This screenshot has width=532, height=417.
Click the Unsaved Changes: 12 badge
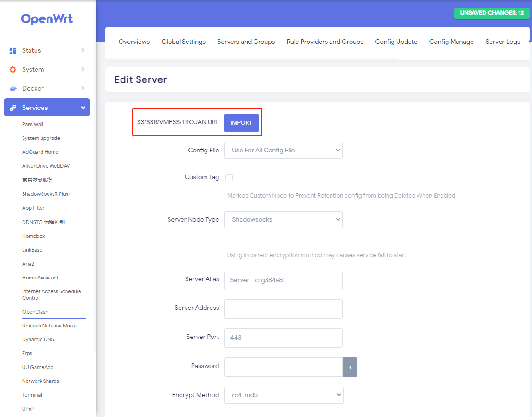(x=492, y=13)
